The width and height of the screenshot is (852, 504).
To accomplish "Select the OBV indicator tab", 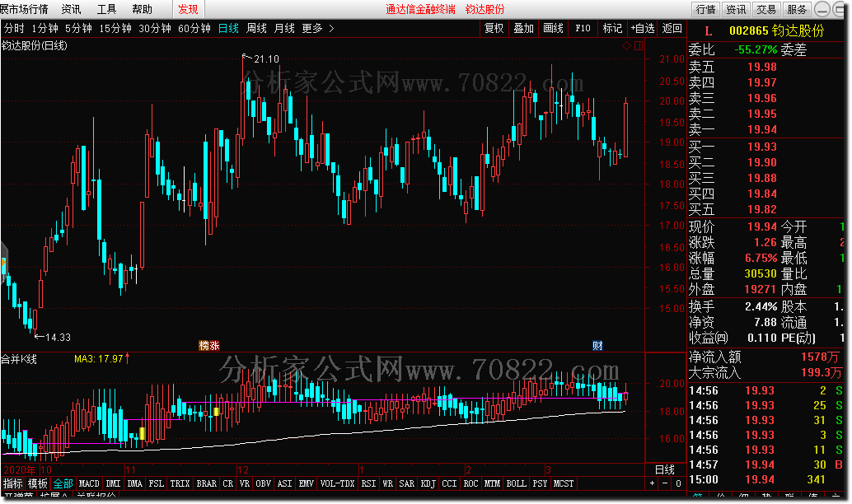I will [264, 483].
